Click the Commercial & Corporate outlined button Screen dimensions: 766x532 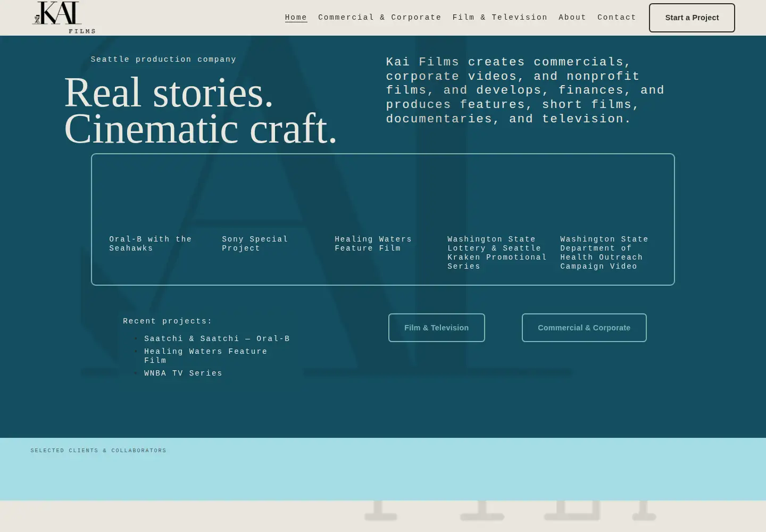pyautogui.click(x=584, y=328)
